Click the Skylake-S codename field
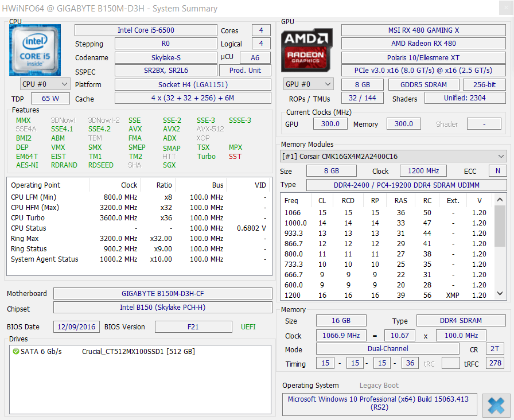 click(x=166, y=58)
